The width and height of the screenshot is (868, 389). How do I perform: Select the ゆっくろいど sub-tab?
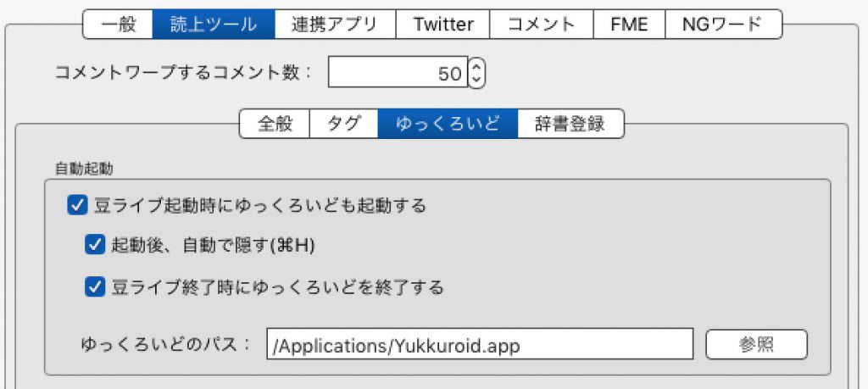[x=448, y=124]
